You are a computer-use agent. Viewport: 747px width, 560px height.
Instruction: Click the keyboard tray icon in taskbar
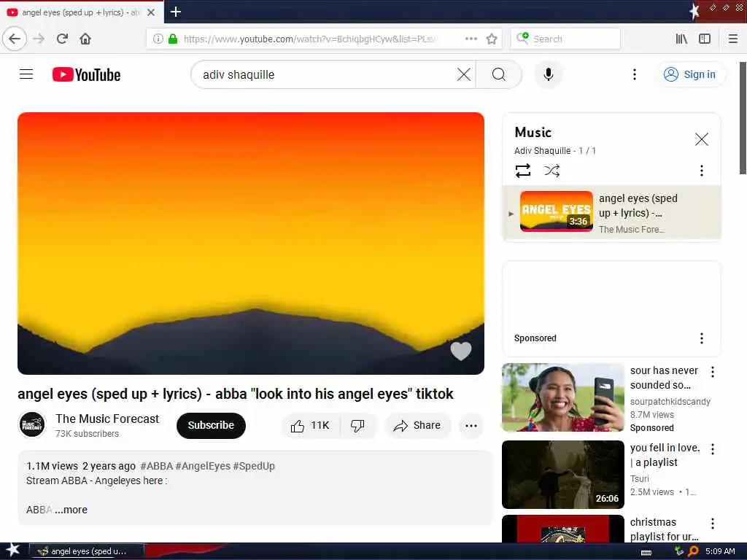click(x=646, y=552)
